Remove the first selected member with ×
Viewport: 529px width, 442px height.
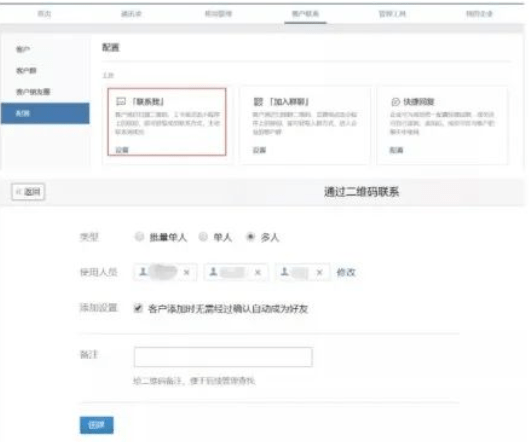186,272
